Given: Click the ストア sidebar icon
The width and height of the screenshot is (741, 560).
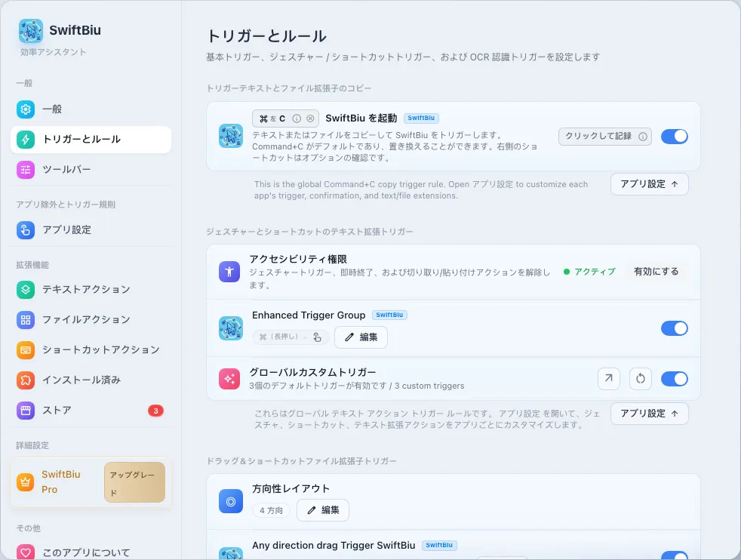Looking at the screenshot, I should [26, 411].
